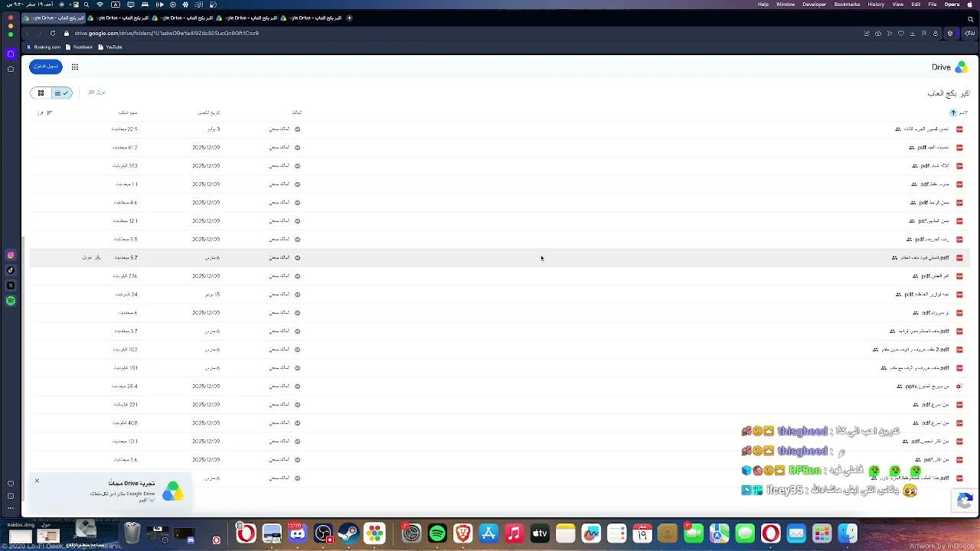Open the pptx file row
Image resolution: width=980 pixels, height=551 pixels.
[x=499, y=386]
